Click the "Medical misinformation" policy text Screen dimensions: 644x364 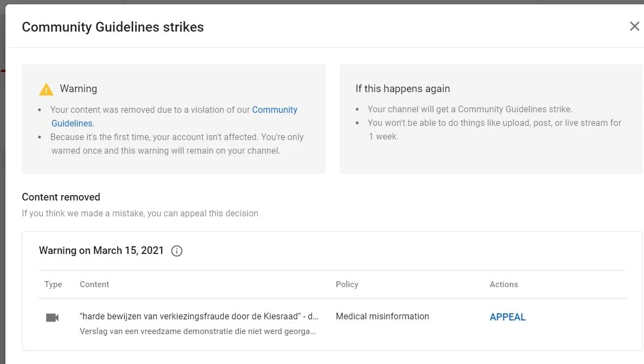click(382, 316)
